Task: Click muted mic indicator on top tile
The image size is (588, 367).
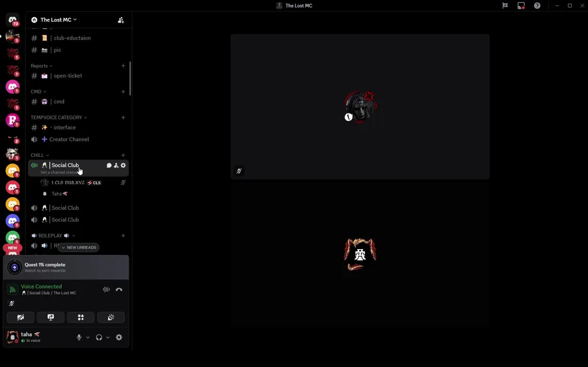Action: point(239,171)
